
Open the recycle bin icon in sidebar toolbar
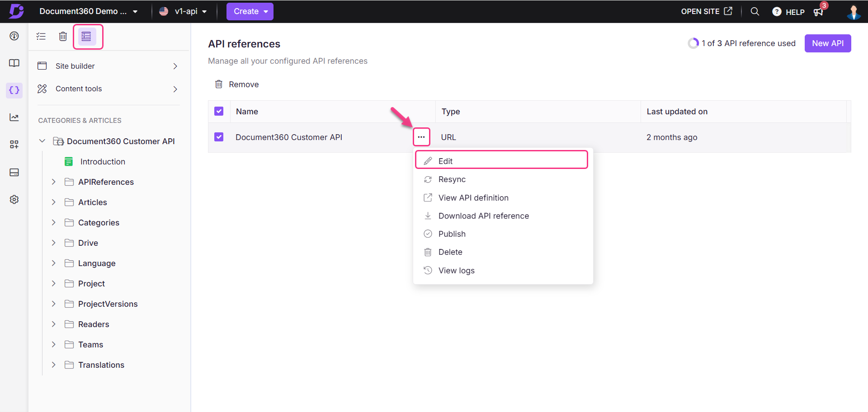pos(63,36)
